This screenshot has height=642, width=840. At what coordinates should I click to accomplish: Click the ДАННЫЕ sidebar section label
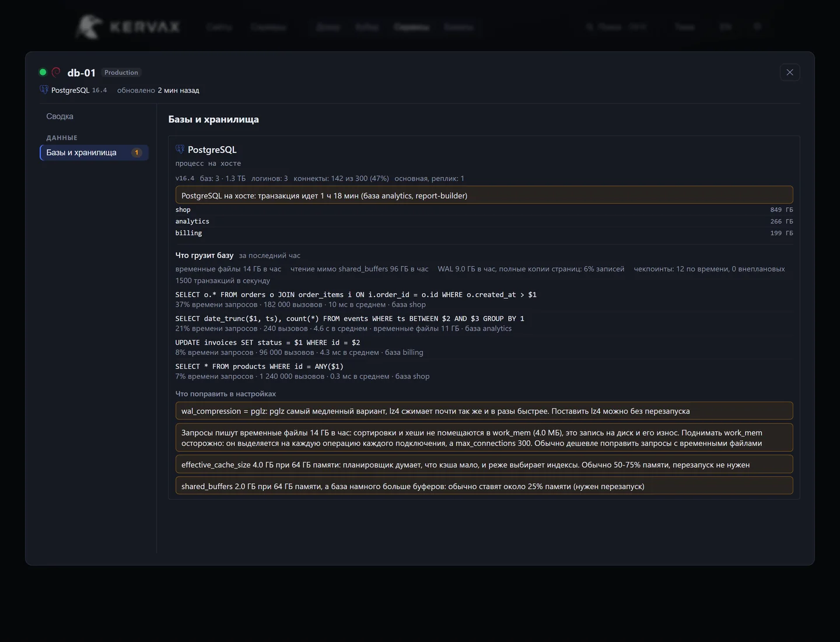[x=62, y=138]
